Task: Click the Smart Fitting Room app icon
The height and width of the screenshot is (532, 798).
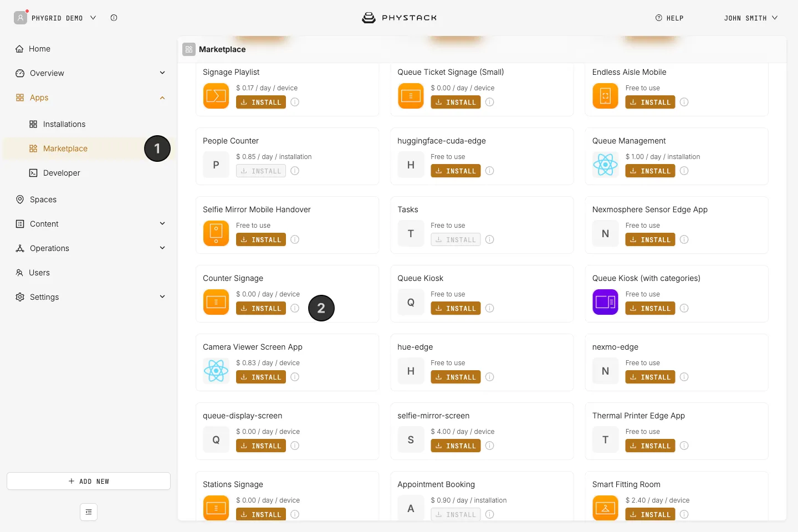Action: coord(605,508)
